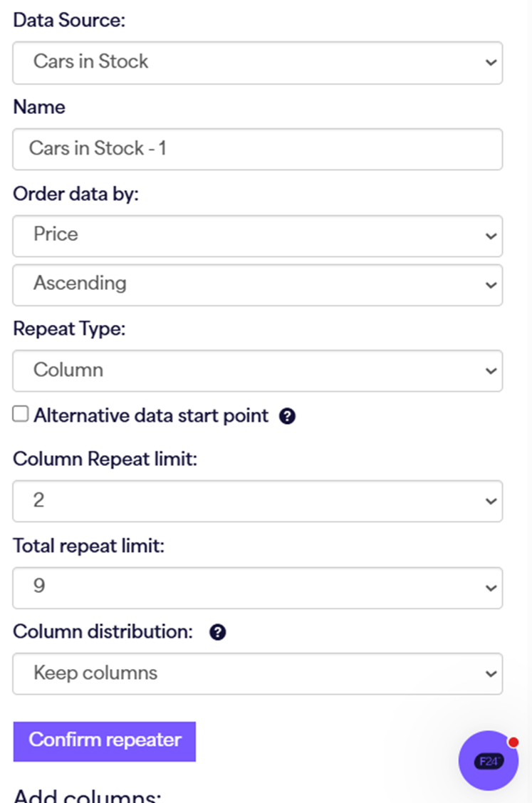532x803 pixels.
Task: Click help icon beside Alternative data start point
Action: pyautogui.click(x=287, y=416)
